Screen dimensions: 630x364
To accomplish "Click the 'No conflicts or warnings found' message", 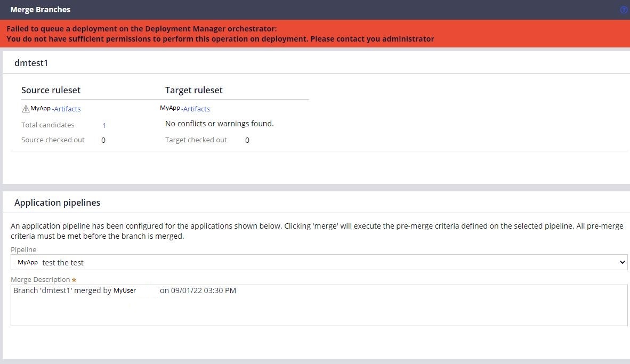I will coord(219,123).
